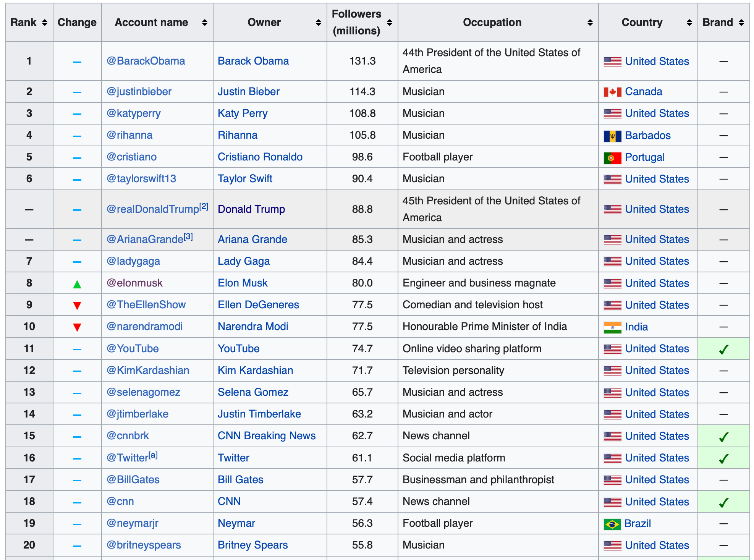
Task: Open reference [2] next to @realDonaldTrump
Action: [x=204, y=206]
